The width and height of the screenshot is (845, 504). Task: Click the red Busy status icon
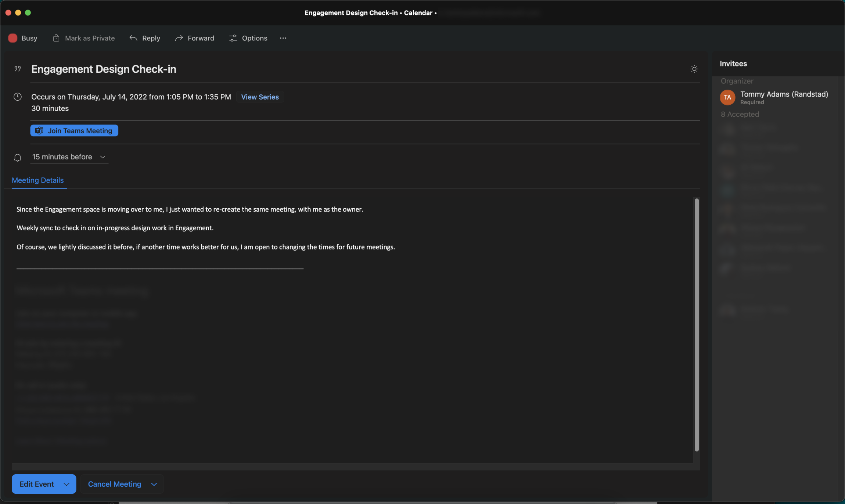click(13, 38)
